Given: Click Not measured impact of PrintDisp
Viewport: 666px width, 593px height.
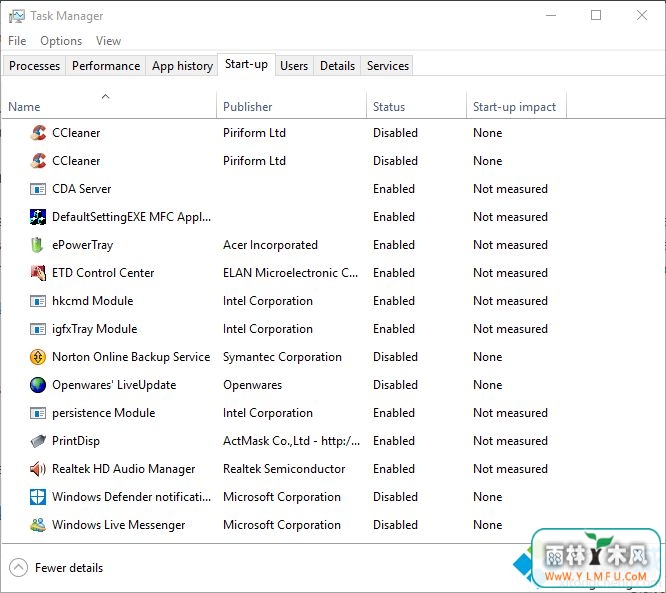Looking at the screenshot, I should pos(510,441).
